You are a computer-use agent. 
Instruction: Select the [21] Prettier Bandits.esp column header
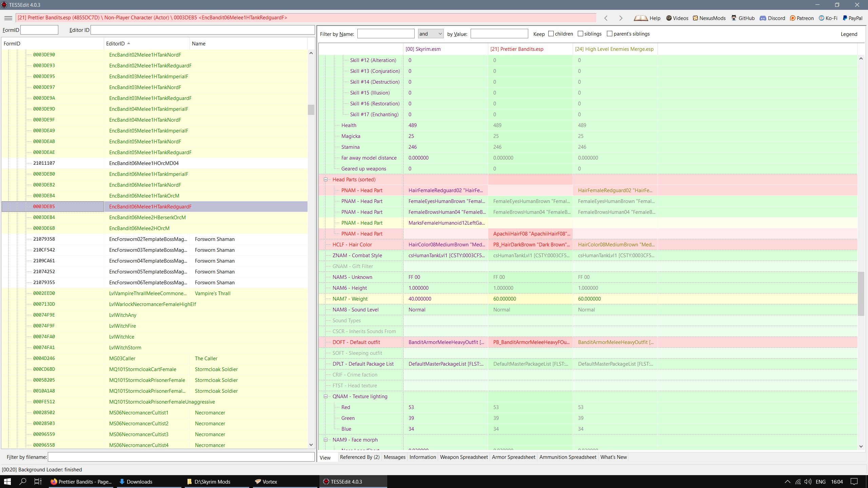[x=530, y=49]
